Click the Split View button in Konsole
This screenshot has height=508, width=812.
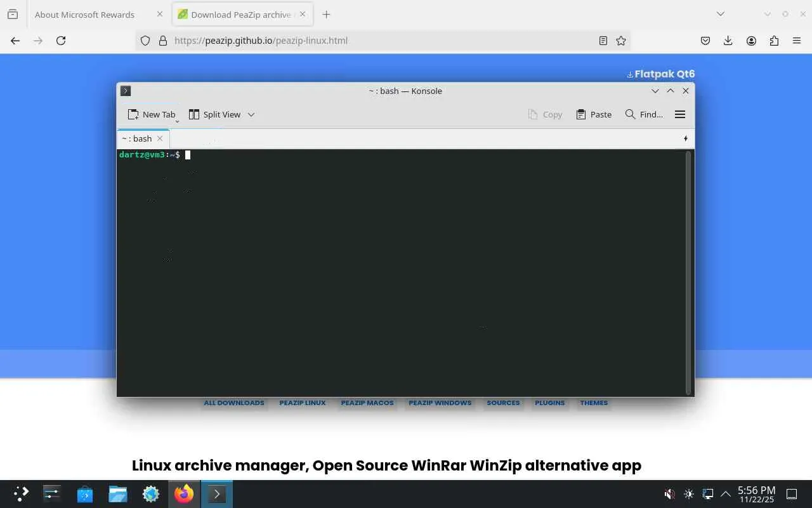pyautogui.click(x=214, y=114)
